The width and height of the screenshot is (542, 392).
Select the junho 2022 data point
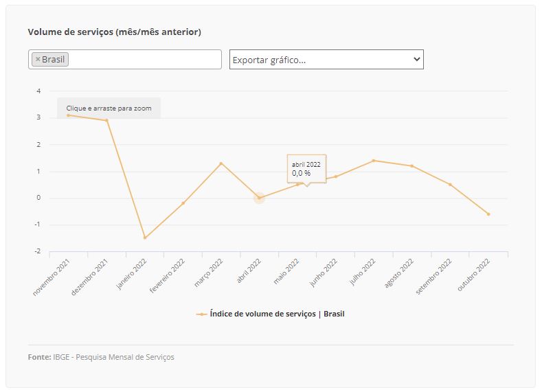coord(335,176)
